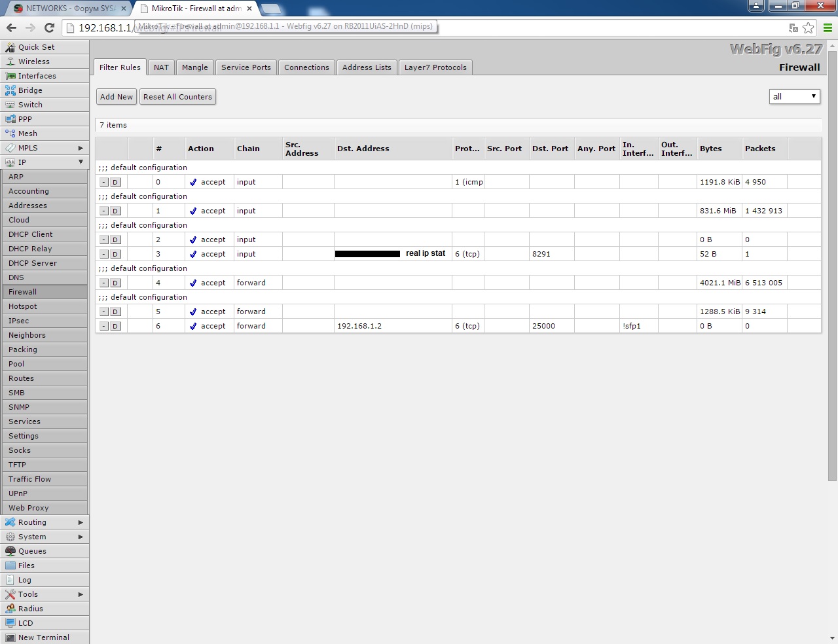
Task: Click the MPLS icon in the sidebar
Action: (10, 148)
